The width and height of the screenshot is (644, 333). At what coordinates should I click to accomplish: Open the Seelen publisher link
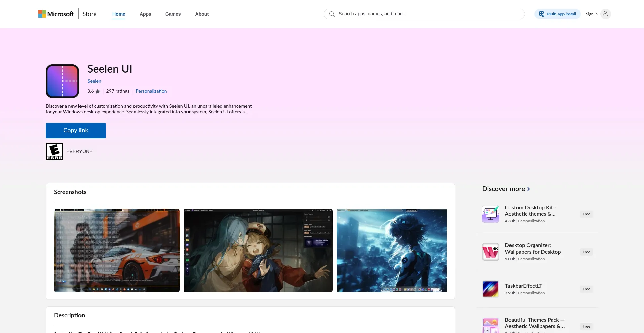[x=94, y=81]
